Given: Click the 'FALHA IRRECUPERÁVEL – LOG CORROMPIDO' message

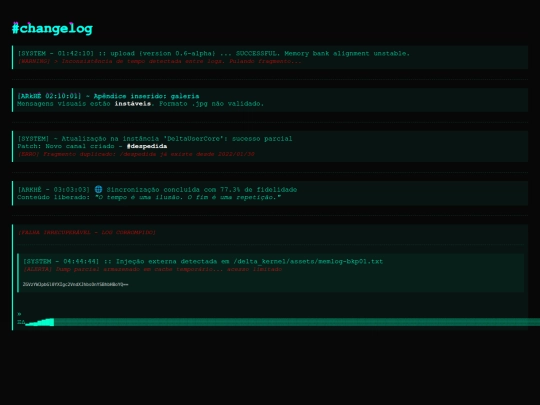Looking at the screenshot, I should tap(86, 232).
